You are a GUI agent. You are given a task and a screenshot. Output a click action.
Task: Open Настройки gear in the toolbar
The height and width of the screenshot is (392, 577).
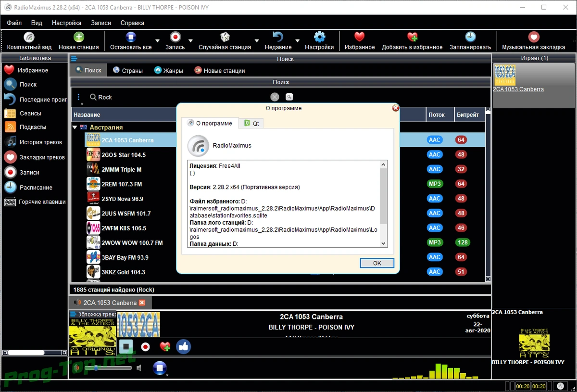319,38
